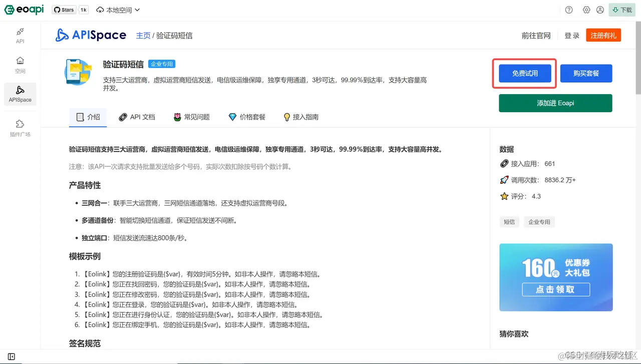Toggle the bottom-left panel collapse control
Screen dimensions: 641x364
11,356
